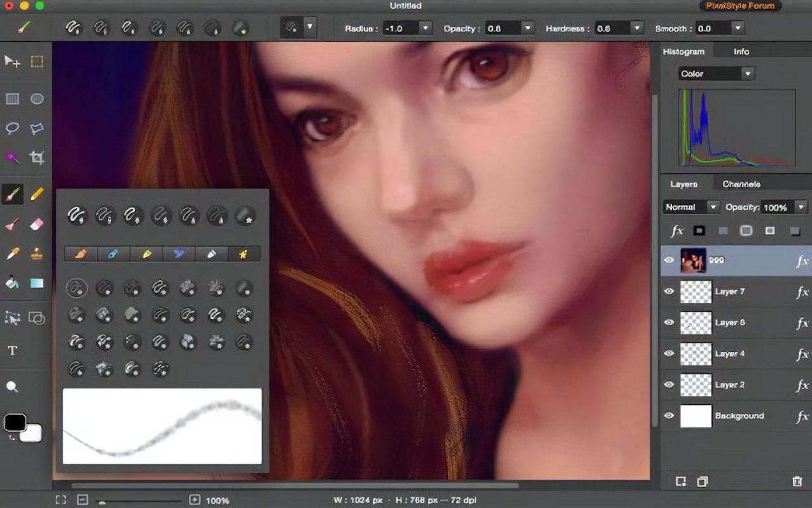The height and width of the screenshot is (508, 812).
Task: Select the Lasso selection tool
Action: click(12, 128)
